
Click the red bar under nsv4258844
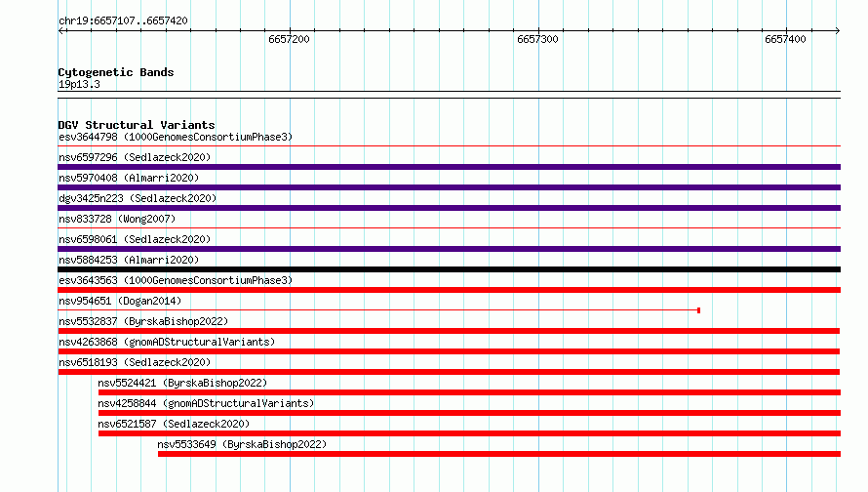469,413
